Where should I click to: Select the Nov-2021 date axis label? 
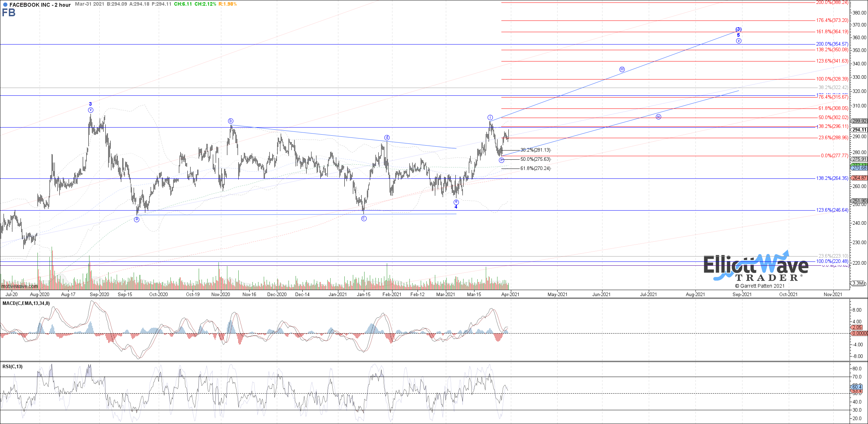(x=833, y=294)
